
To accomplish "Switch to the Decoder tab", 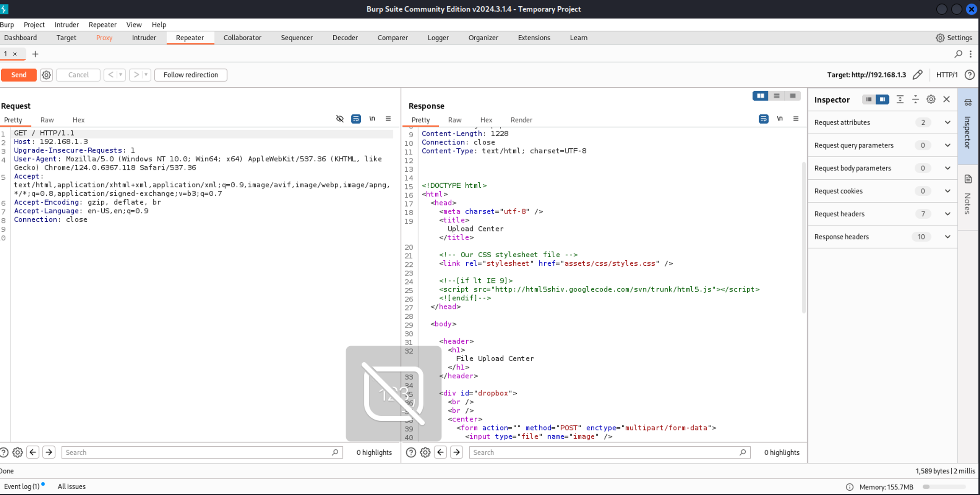I will pyautogui.click(x=345, y=38).
